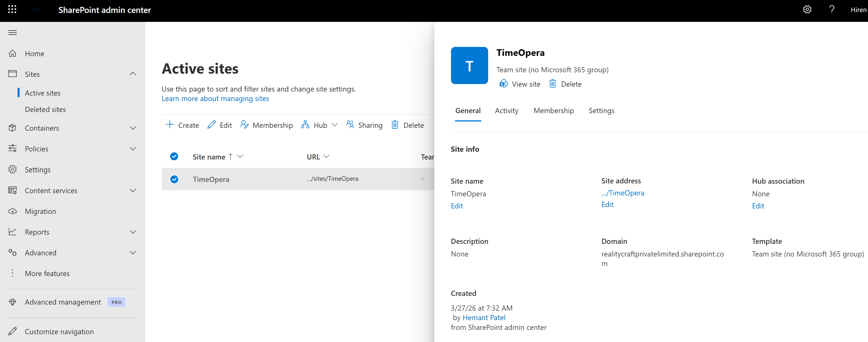Viewport: 868px width, 342px height.
Task: Open the Hub dropdown arrow
Action: click(x=335, y=125)
